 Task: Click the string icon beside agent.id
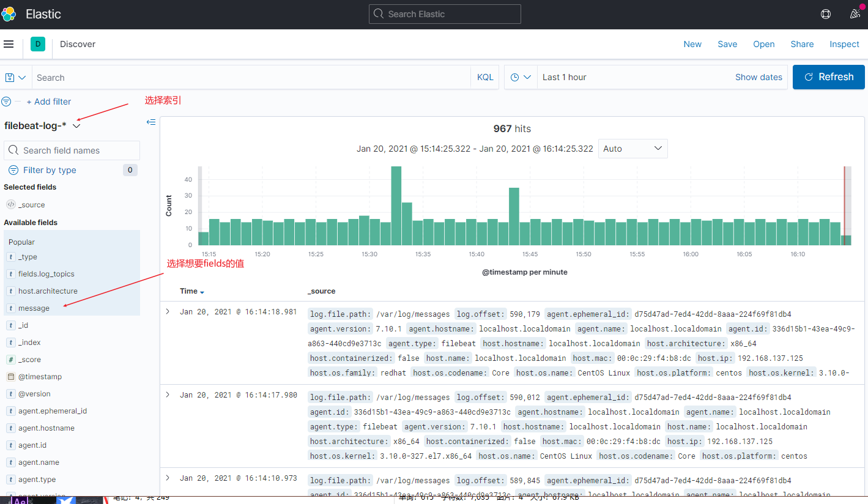(11, 445)
